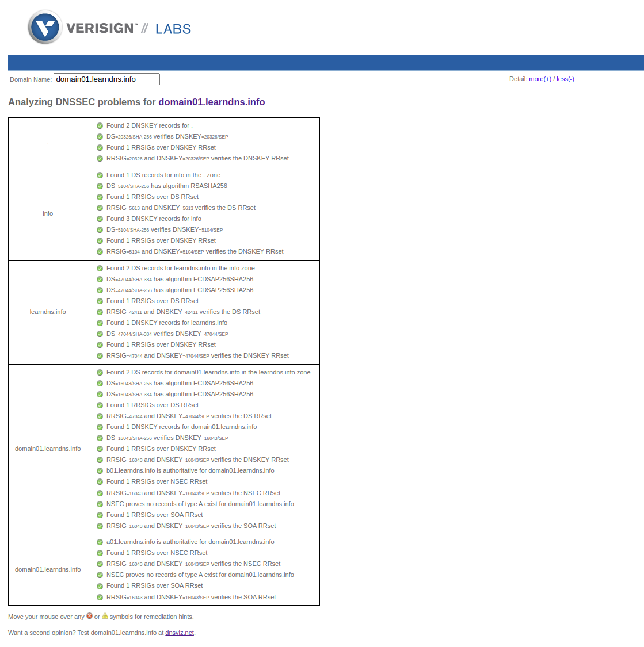Image resolution: width=644 pixels, height=647 pixels.
Task: Click check icon beside 'a01.learndns.info is authoritative'
Action: tap(100, 542)
